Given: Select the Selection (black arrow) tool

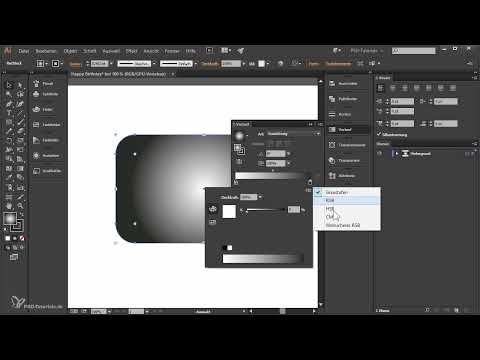Looking at the screenshot, I should [9, 85].
